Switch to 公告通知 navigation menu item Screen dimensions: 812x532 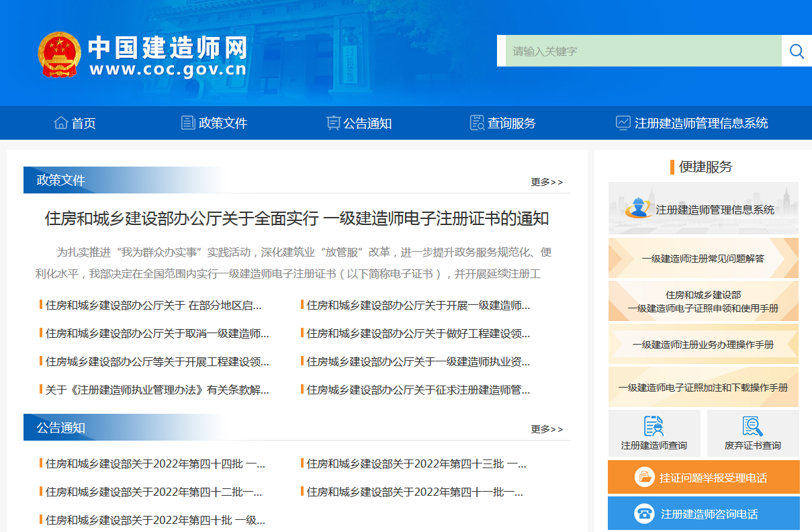pos(359,123)
